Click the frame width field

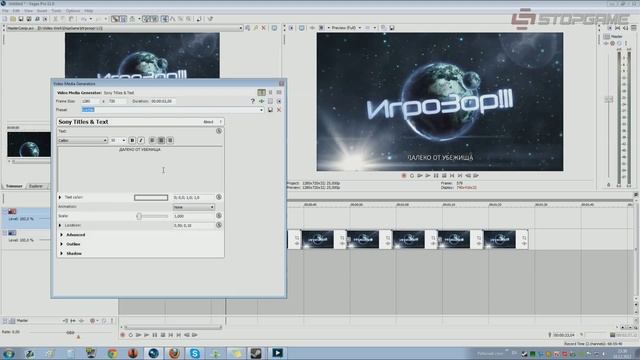tap(90, 101)
